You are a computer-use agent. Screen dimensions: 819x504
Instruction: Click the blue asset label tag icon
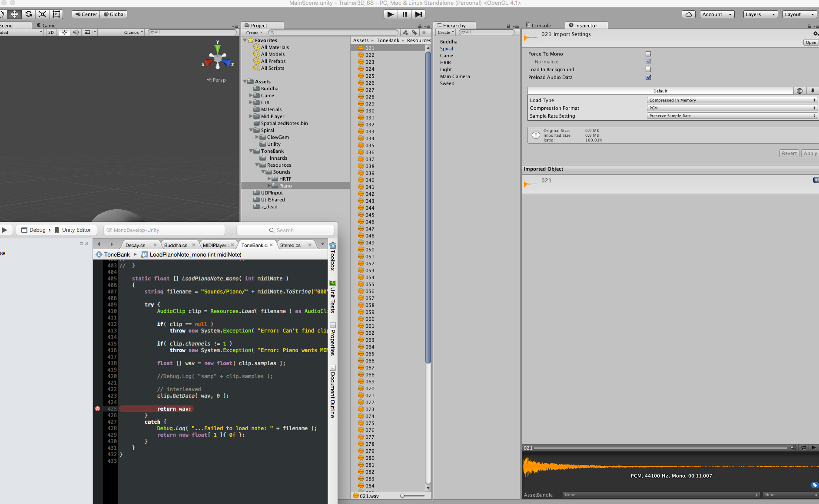(x=814, y=485)
